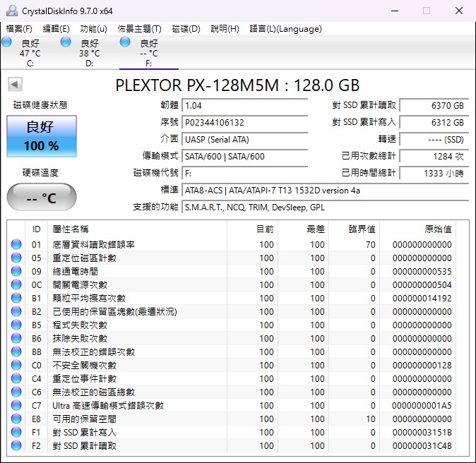476x463 pixels.
Task: Select the 顆粒平均擦寫次數 attribute row
Action: [x=231, y=298]
